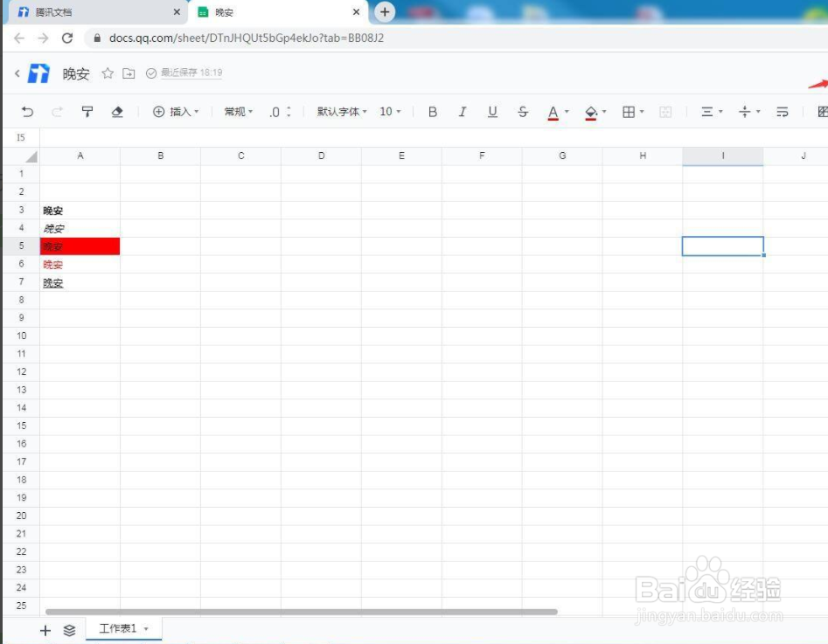Open the 常规 number format dropdown
Image resolution: width=828 pixels, height=644 pixels.
tap(238, 112)
